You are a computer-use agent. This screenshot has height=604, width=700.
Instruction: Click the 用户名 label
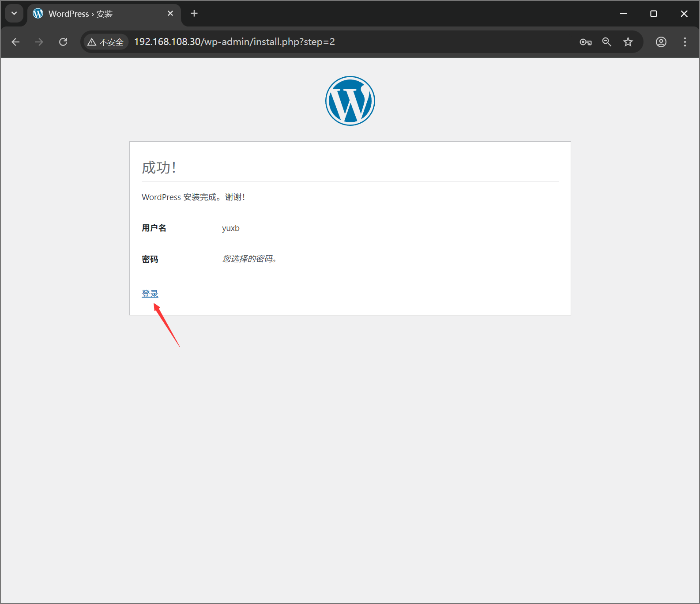point(154,228)
